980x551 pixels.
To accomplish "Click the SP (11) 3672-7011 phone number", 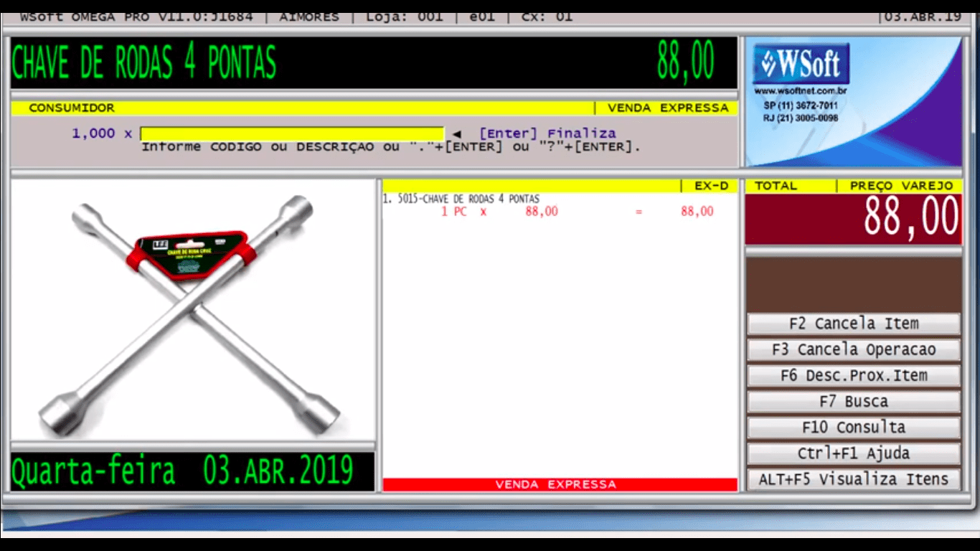I will 801,105.
